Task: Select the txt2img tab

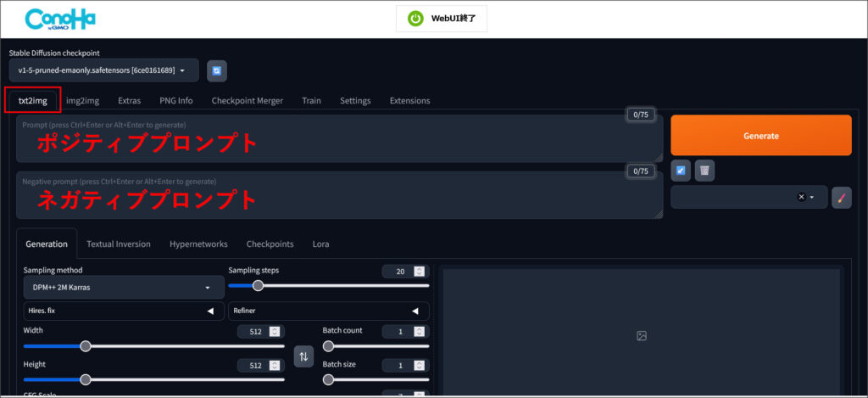Action: (x=33, y=100)
